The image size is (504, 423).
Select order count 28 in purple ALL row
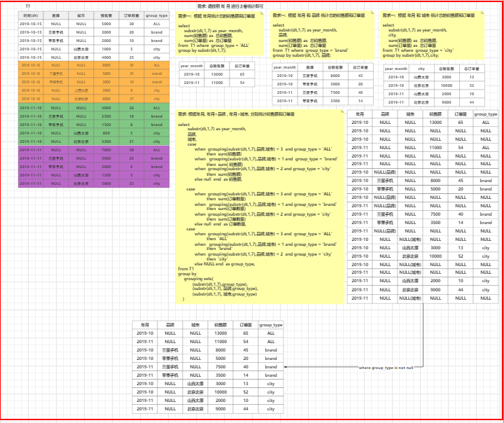point(132,151)
